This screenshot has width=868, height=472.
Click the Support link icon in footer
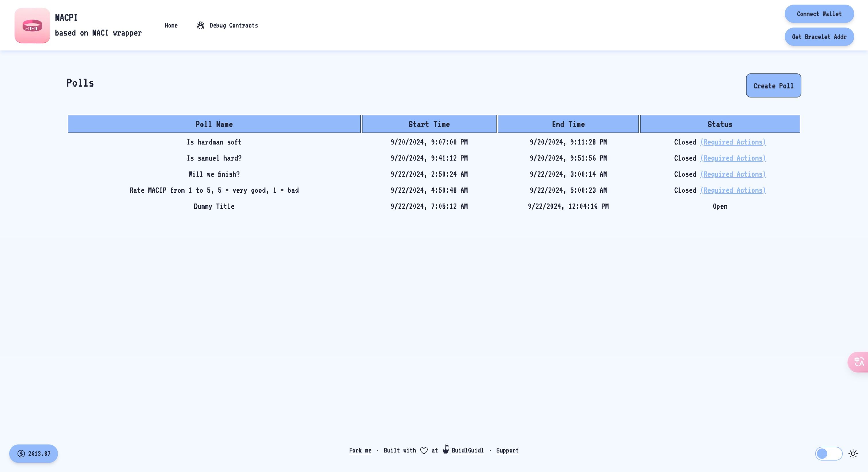pos(507,450)
